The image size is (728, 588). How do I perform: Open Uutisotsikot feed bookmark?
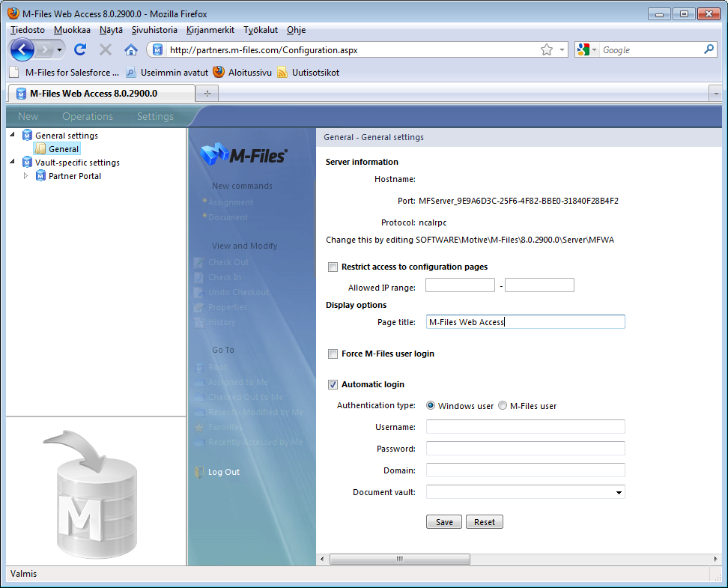click(x=309, y=73)
